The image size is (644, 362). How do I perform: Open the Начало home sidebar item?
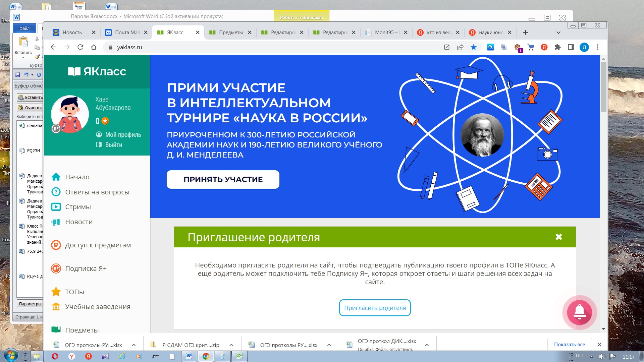tap(77, 177)
